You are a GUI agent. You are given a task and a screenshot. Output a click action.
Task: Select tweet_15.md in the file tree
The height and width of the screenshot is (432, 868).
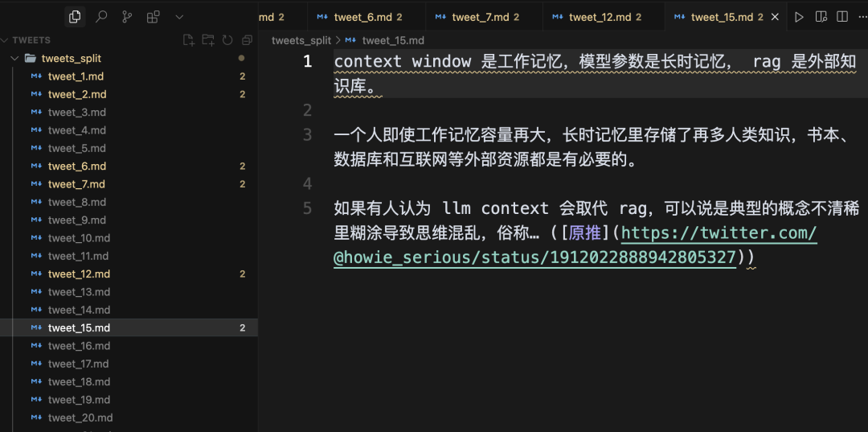click(x=129, y=328)
